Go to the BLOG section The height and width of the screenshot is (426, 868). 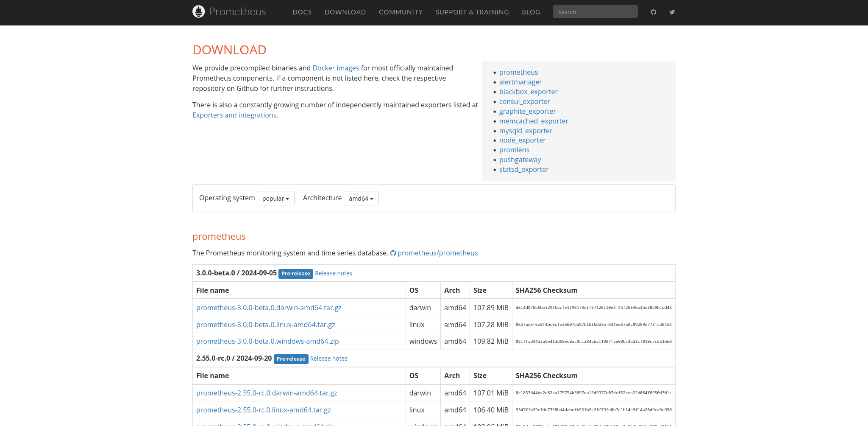coord(531,12)
